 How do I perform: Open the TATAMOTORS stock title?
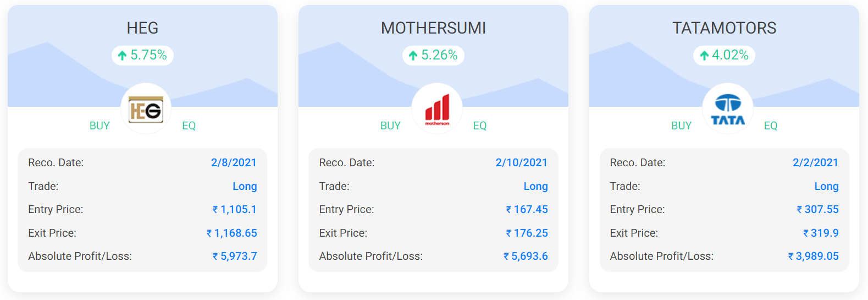pos(724,28)
